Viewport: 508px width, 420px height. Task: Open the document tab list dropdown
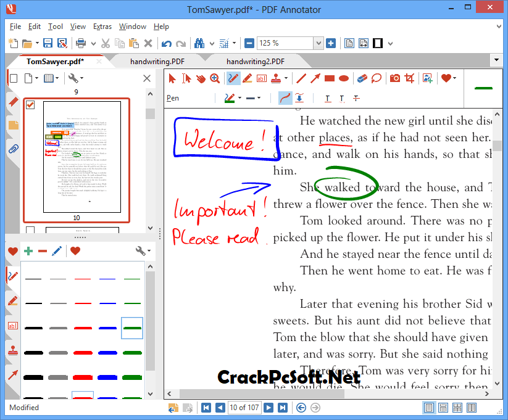[x=496, y=60]
